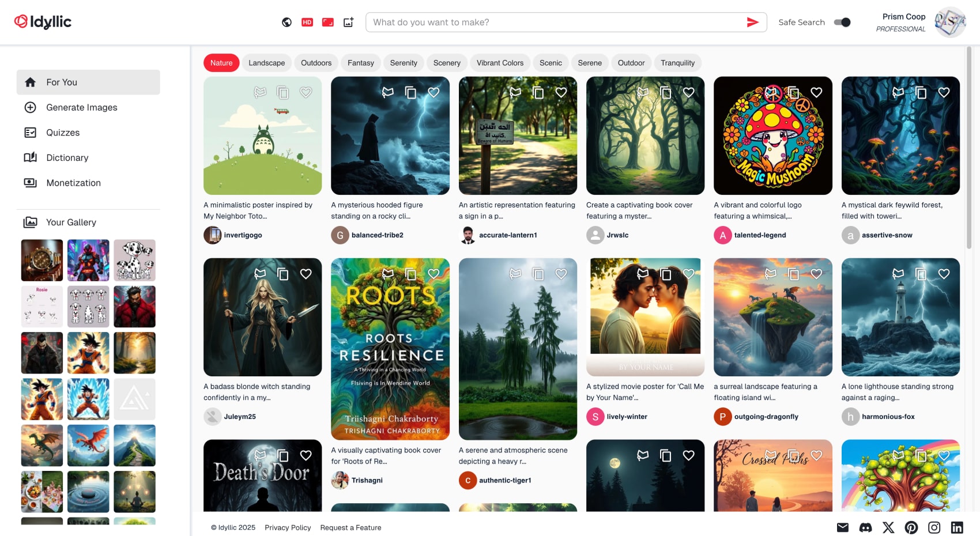
Task: Select the Generate Images sidebar icon
Action: point(29,107)
